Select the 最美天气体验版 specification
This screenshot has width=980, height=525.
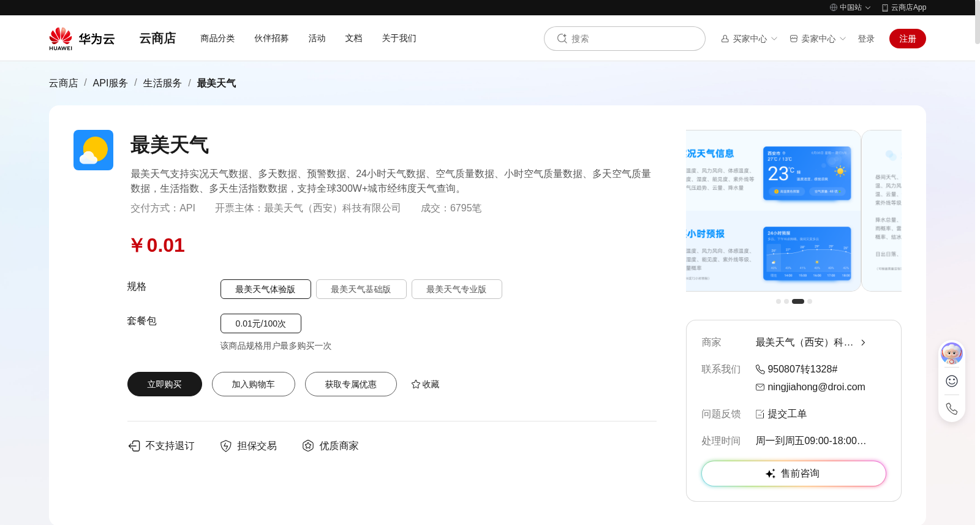pyautogui.click(x=266, y=289)
